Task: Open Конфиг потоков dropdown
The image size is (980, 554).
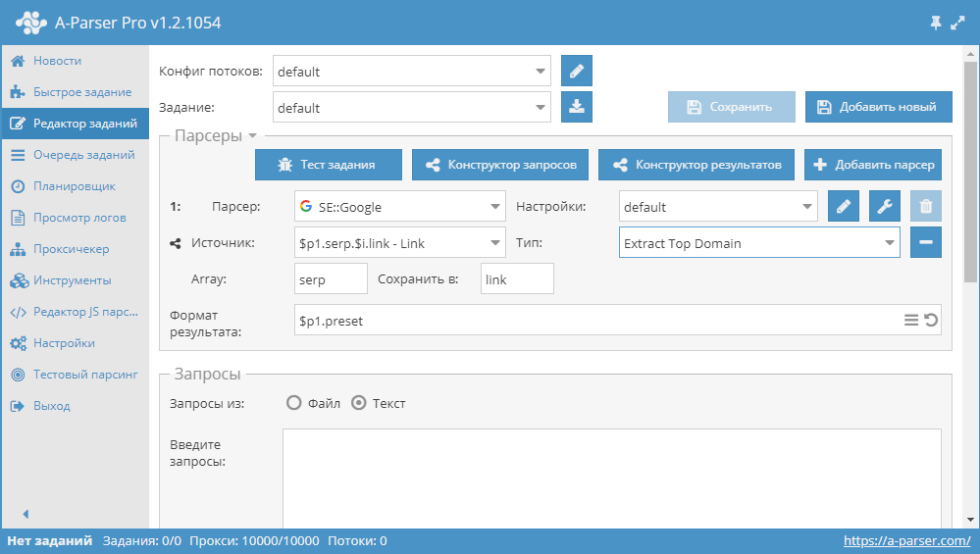Action: click(412, 71)
